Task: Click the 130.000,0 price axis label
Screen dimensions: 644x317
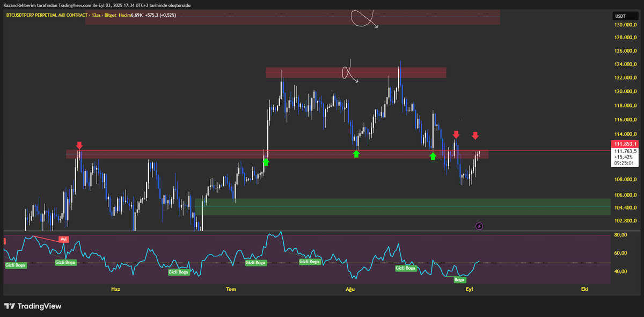Action: 626,25
